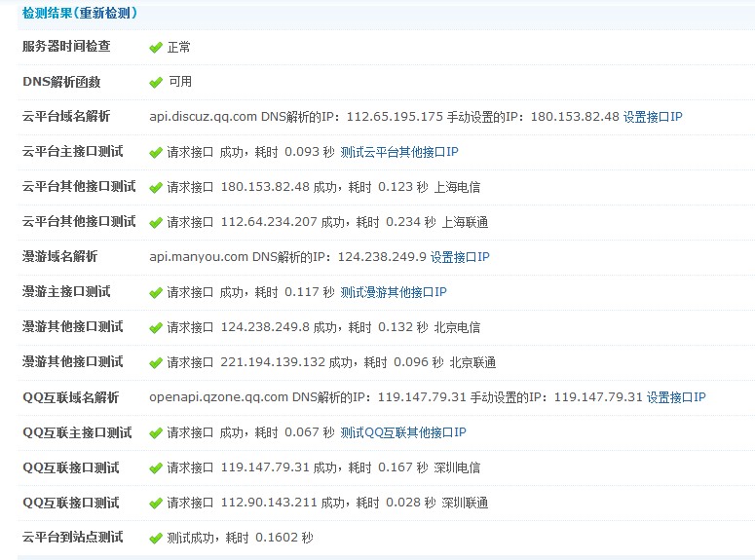The height and width of the screenshot is (560, 755).
Task: Click the api.discuz.qq.com domain text
Action: 204,117
